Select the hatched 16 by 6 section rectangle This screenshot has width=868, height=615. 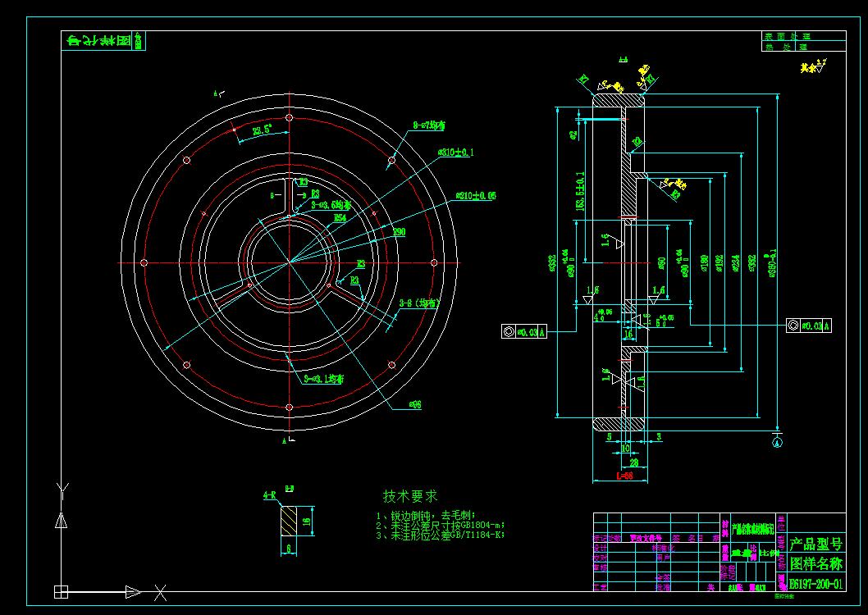(289, 522)
